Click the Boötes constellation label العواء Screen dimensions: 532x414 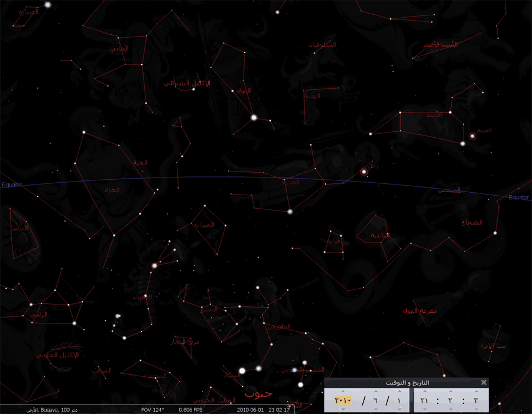click(244, 90)
